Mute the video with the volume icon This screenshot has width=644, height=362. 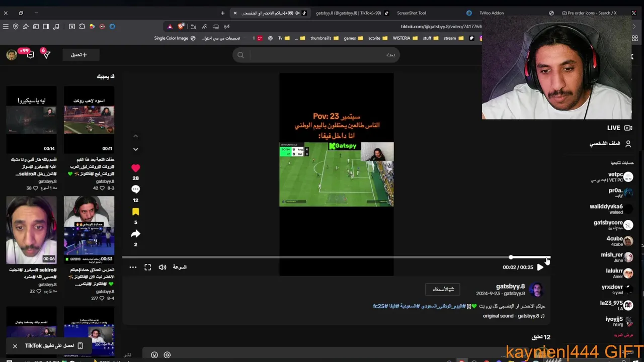click(163, 267)
